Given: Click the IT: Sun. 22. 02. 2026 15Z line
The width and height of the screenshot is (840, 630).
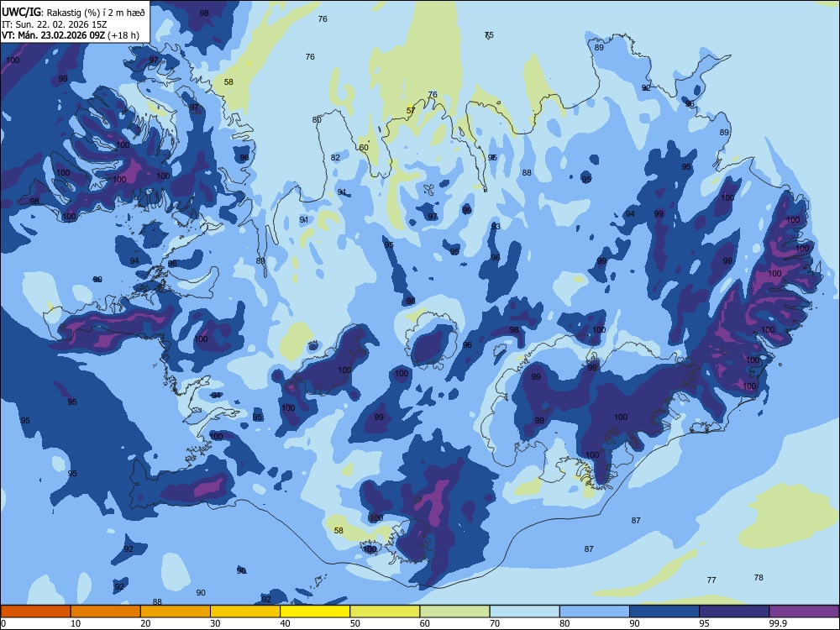Looking at the screenshot, I should (x=56, y=24).
